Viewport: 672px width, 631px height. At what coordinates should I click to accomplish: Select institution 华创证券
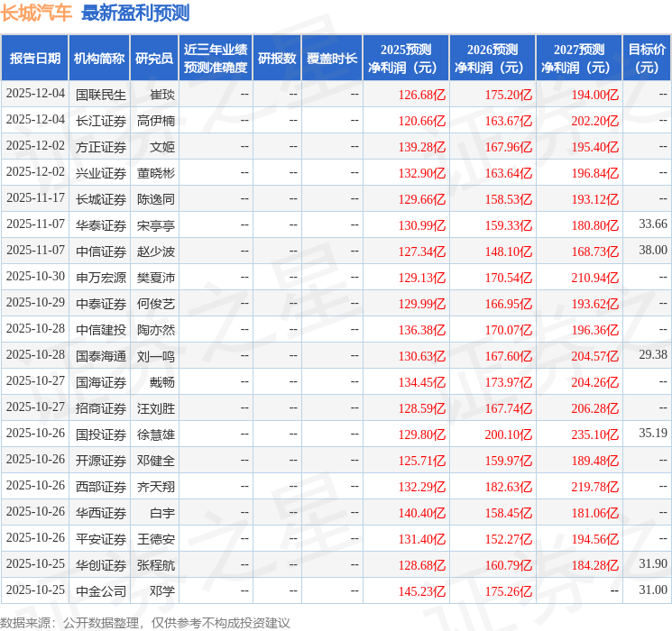pos(101,564)
